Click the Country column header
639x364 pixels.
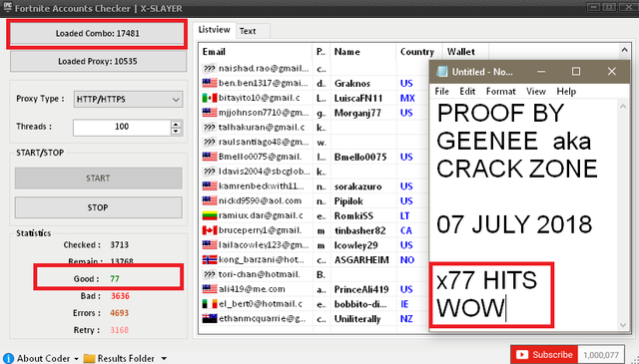(x=418, y=52)
